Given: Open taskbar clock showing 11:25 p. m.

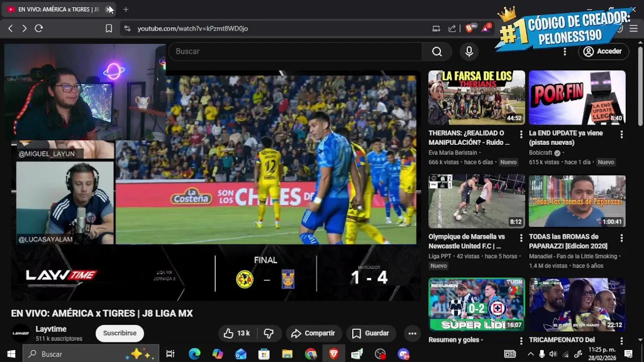Looking at the screenshot, I should coord(602,354).
